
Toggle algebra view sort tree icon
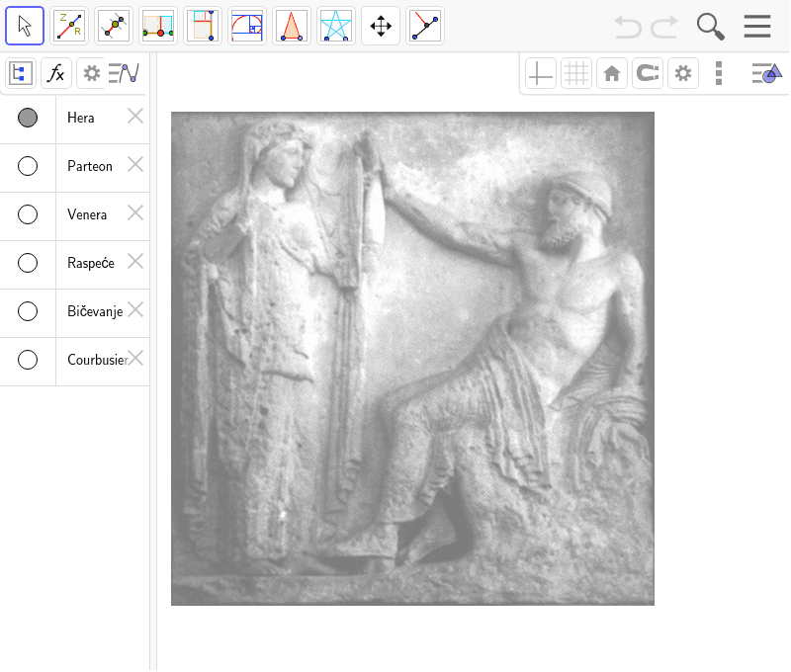pos(21,73)
